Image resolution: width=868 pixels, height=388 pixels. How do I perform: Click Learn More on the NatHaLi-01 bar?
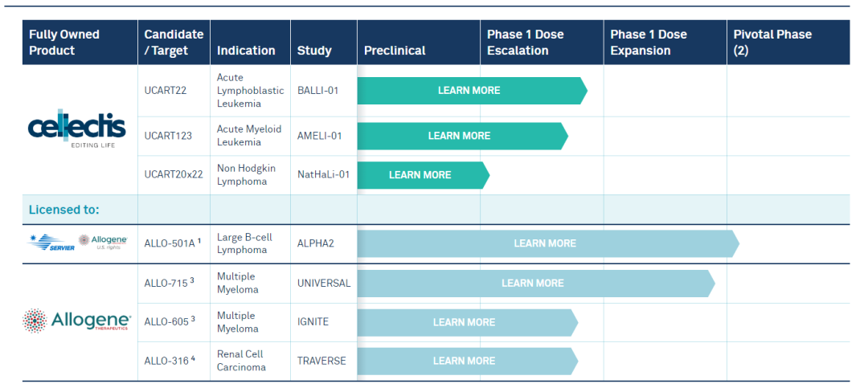420,175
